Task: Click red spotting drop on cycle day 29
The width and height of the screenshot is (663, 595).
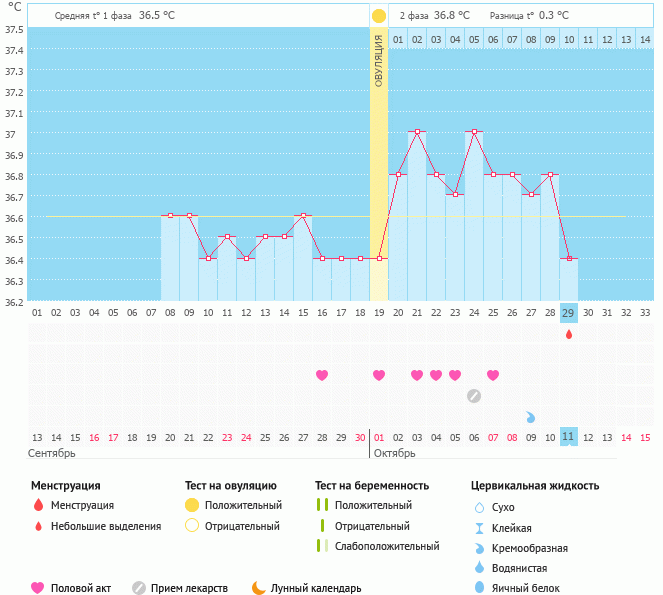Action: pos(569,335)
